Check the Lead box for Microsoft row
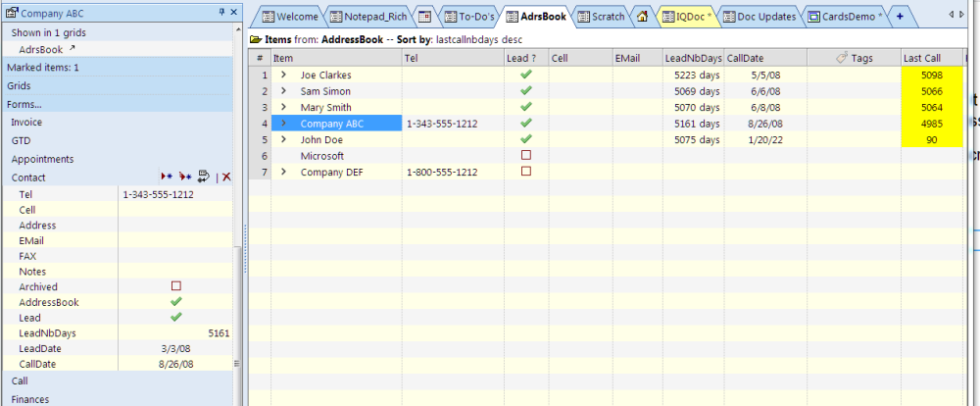Screen dimensions: 980x406 point(525,155)
